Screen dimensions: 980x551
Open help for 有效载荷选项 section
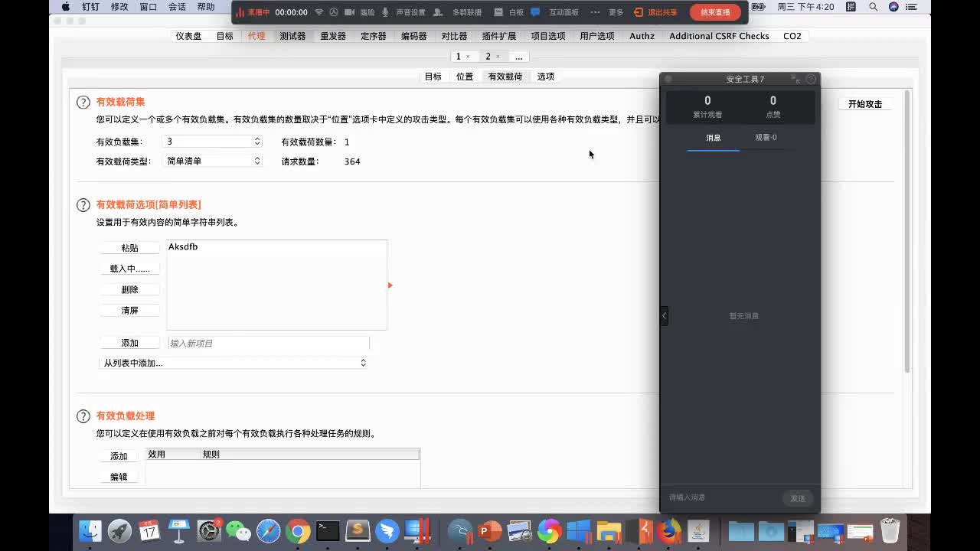tap(83, 205)
